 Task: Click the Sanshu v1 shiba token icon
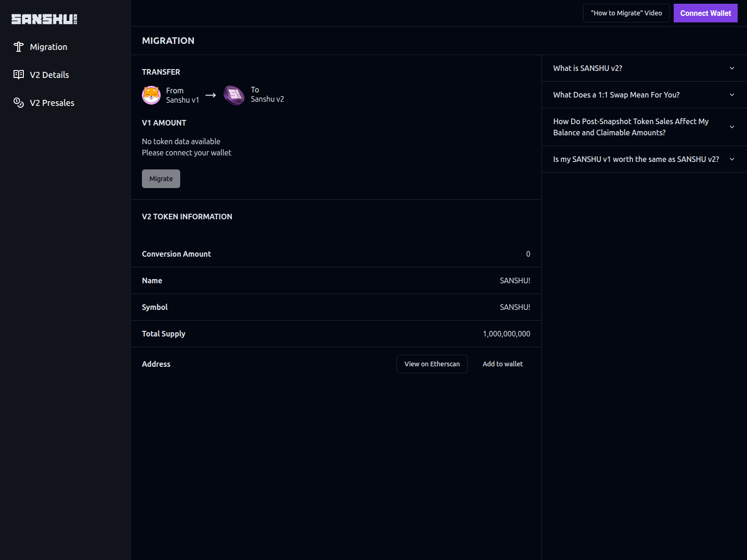[x=151, y=95]
